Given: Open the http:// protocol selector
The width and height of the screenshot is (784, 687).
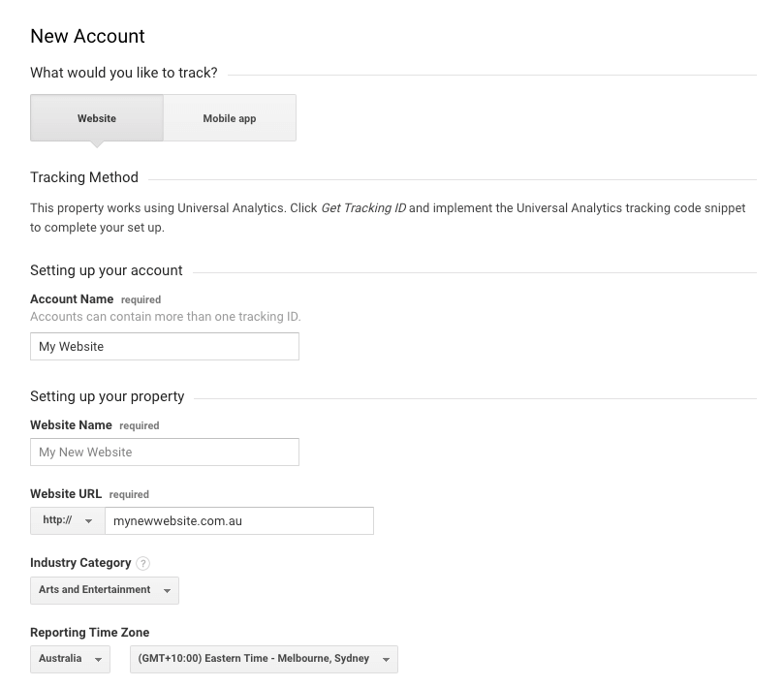Looking at the screenshot, I should (x=66, y=520).
